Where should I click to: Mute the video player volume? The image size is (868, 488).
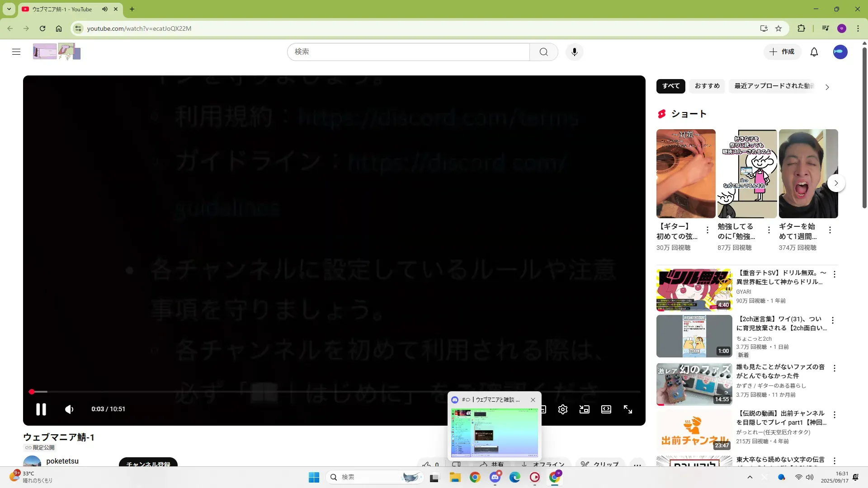coord(69,409)
